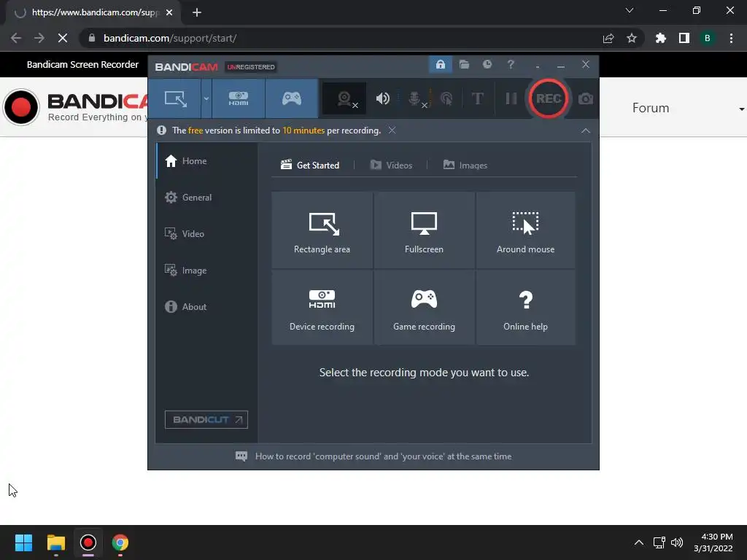Viewport: 747px width, 560px height.
Task: Go back in Chrome
Action: [16, 38]
